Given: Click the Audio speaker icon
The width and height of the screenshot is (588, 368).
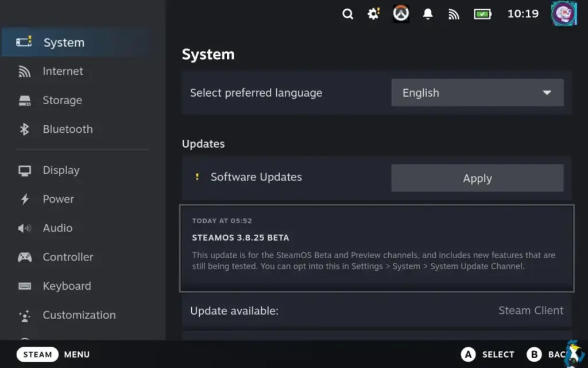Looking at the screenshot, I should (x=24, y=228).
